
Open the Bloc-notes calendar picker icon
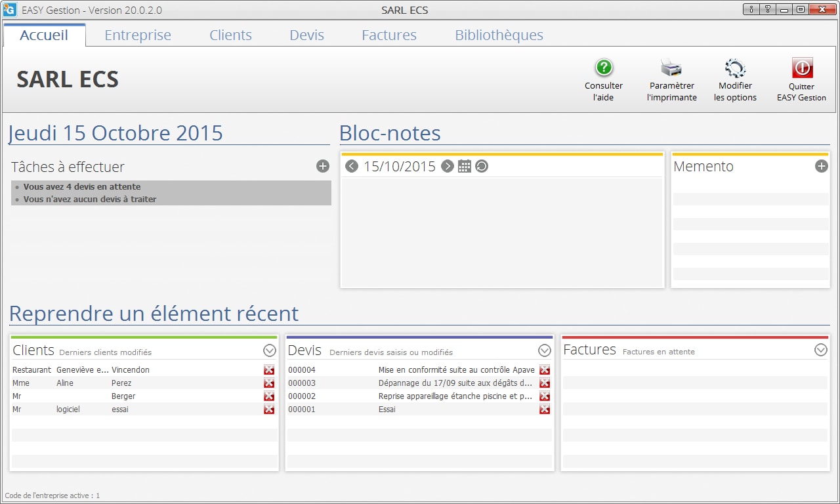(465, 166)
